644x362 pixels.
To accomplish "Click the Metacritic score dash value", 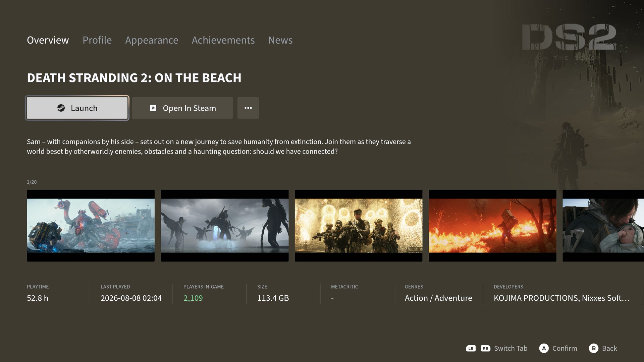I will coord(332,298).
